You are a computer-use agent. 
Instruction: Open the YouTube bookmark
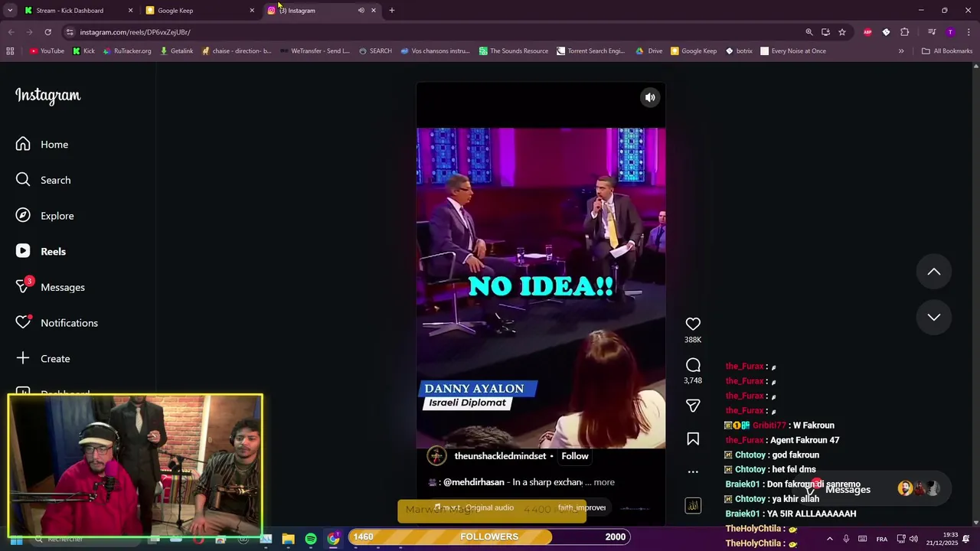(47, 51)
